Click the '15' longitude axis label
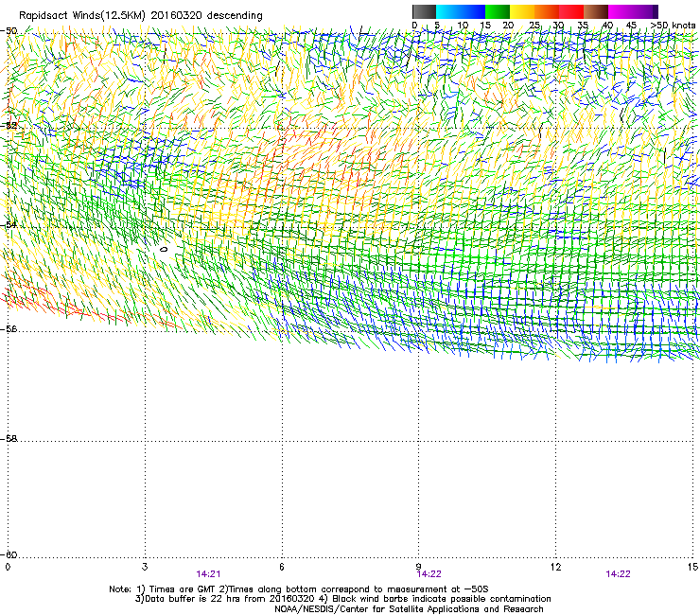 [692, 567]
